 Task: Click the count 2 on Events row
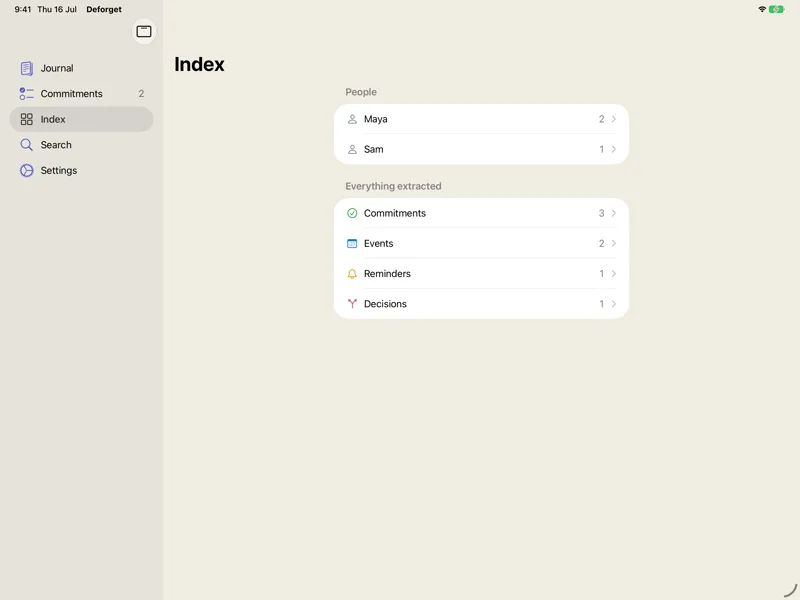click(602, 243)
